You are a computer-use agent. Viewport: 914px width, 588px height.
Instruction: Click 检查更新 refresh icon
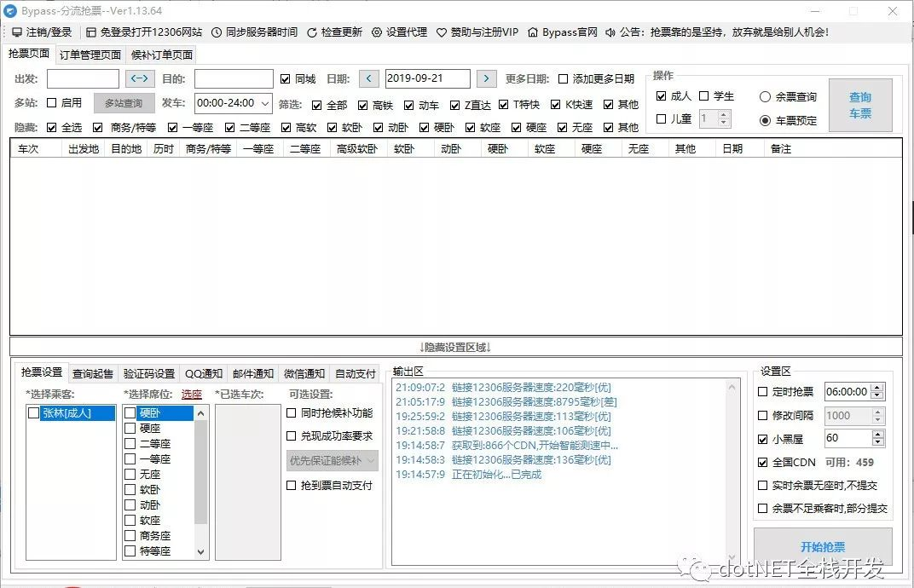pos(312,32)
